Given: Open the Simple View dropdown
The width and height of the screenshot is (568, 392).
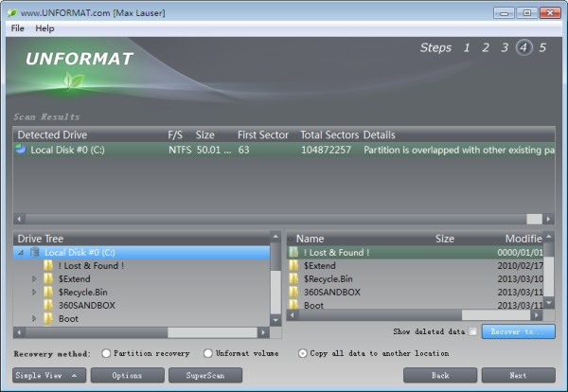Looking at the screenshot, I should point(49,375).
